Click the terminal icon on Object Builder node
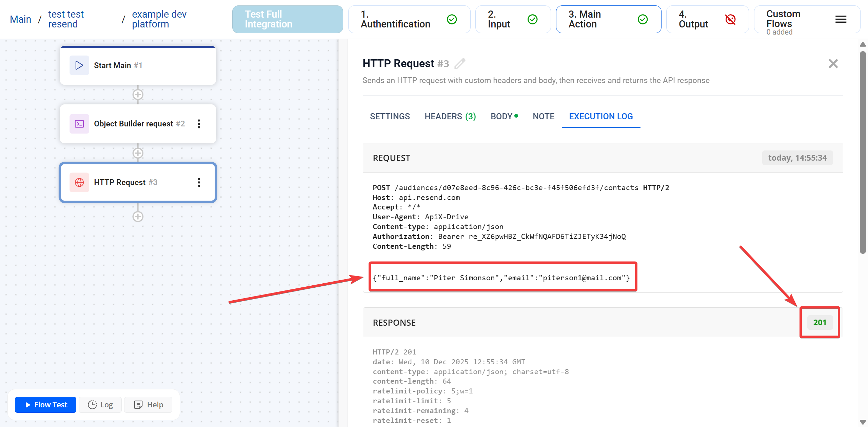The height and width of the screenshot is (427, 868). point(79,124)
